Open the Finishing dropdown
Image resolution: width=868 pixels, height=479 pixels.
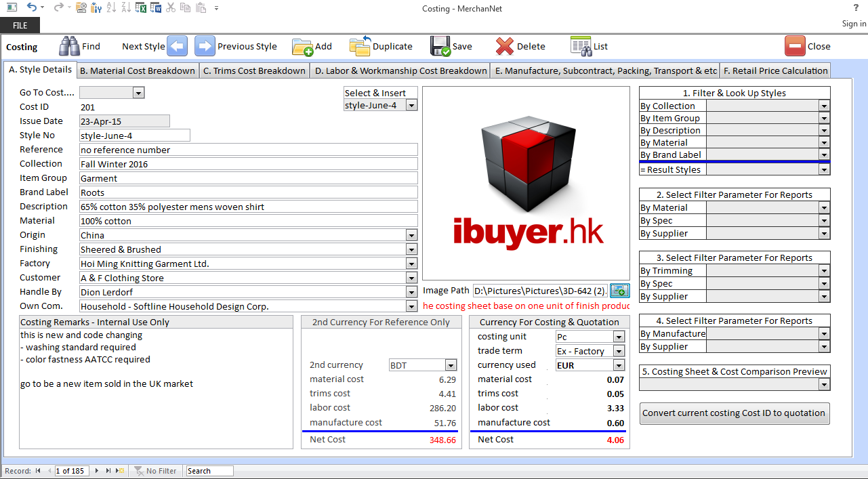tap(411, 249)
